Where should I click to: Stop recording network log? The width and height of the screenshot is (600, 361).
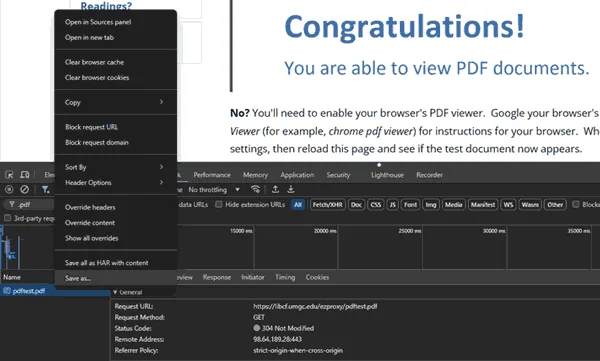[x=9, y=189]
